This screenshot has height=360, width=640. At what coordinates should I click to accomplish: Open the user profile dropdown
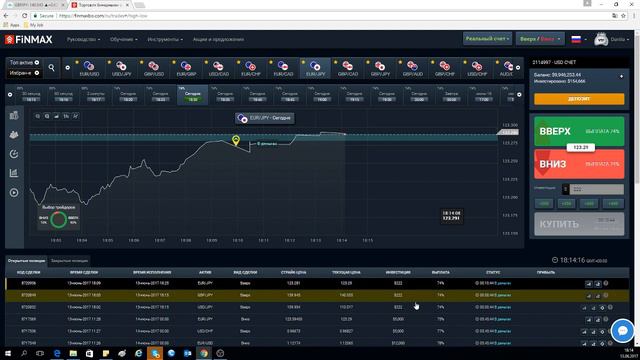click(611, 39)
